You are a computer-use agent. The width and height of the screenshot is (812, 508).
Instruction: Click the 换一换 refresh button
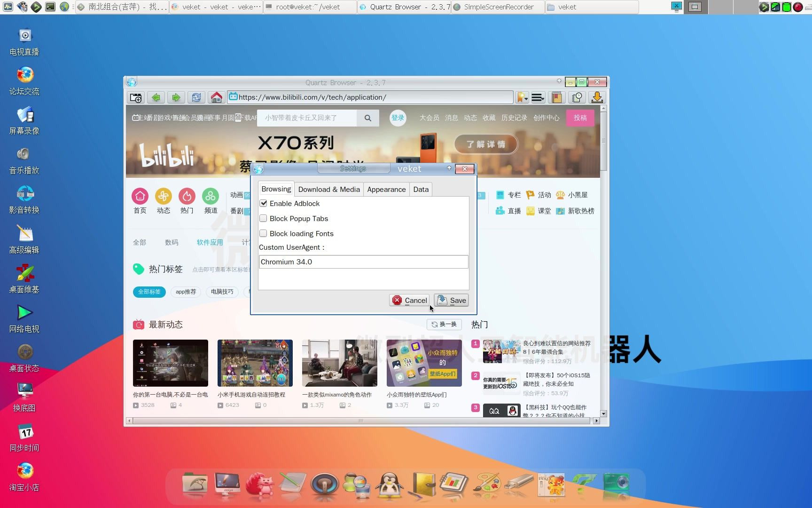(444, 324)
